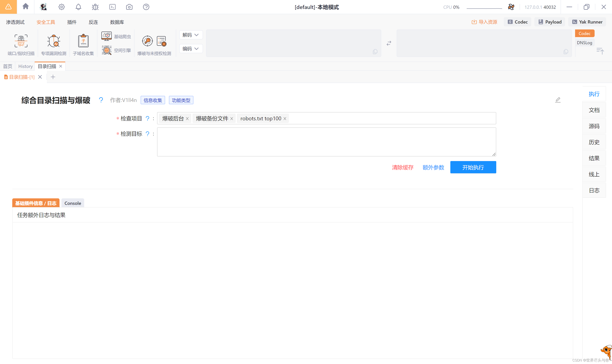Viewport: 612px width, 364px height.
Task: Open settings gear icon
Action: [62, 7]
